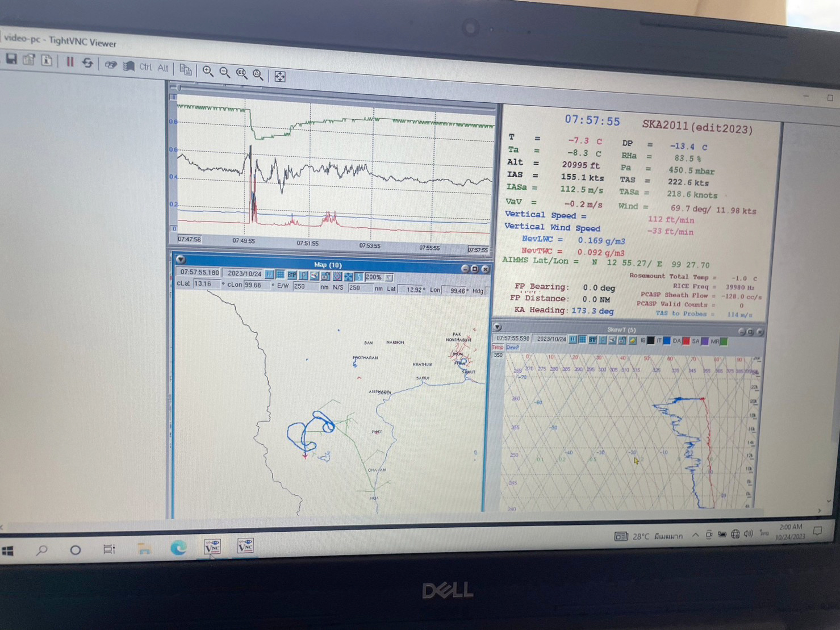Screen dimensions: 840x630
Task: Open the volume control in system tray
Action: click(x=749, y=534)
